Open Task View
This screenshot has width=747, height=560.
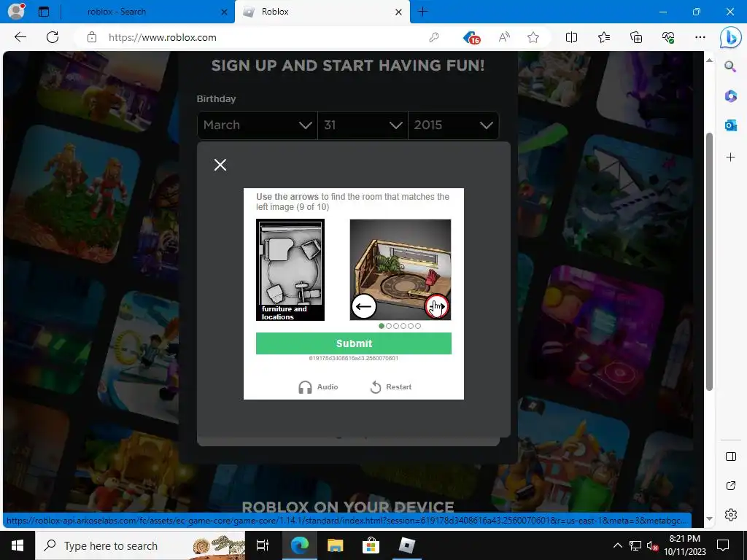point(263,545)
